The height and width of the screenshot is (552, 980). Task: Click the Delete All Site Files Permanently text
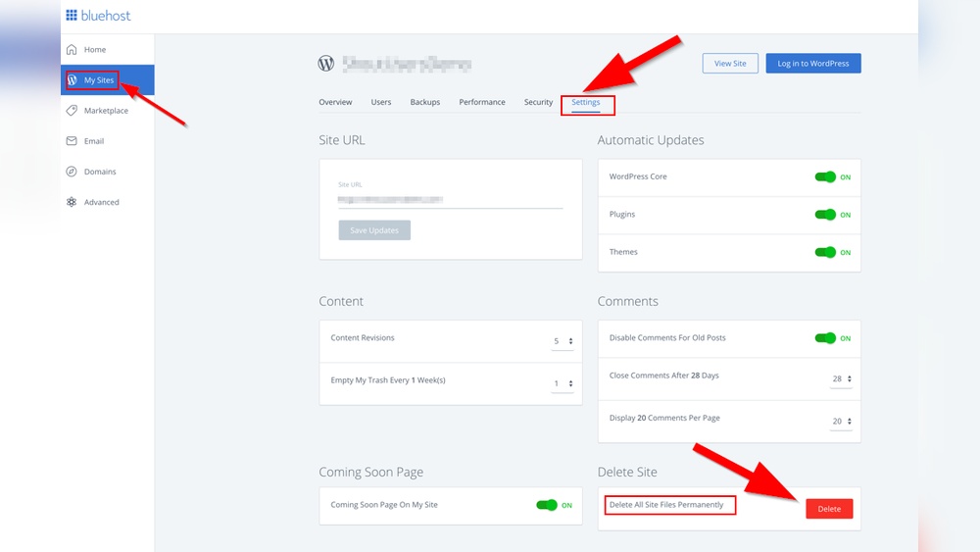666,505
